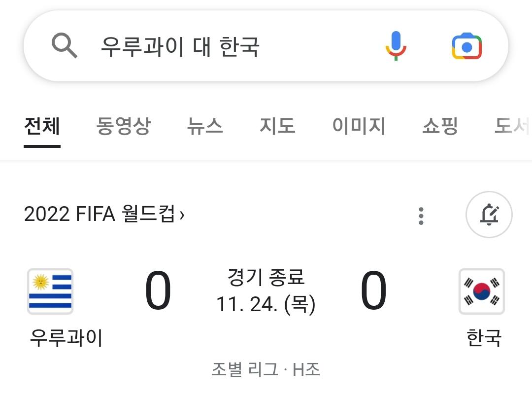
Task: Click the magnifying glass search icon
Action: pos(65,46)
